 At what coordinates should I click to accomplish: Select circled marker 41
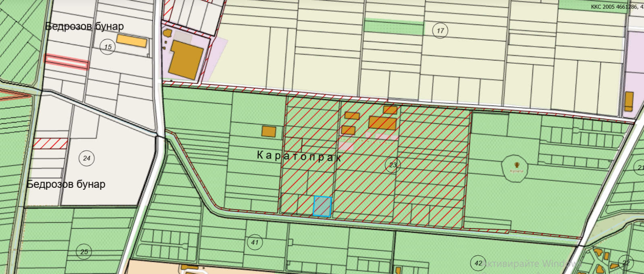pyautogui.click(x=254, y=242)
